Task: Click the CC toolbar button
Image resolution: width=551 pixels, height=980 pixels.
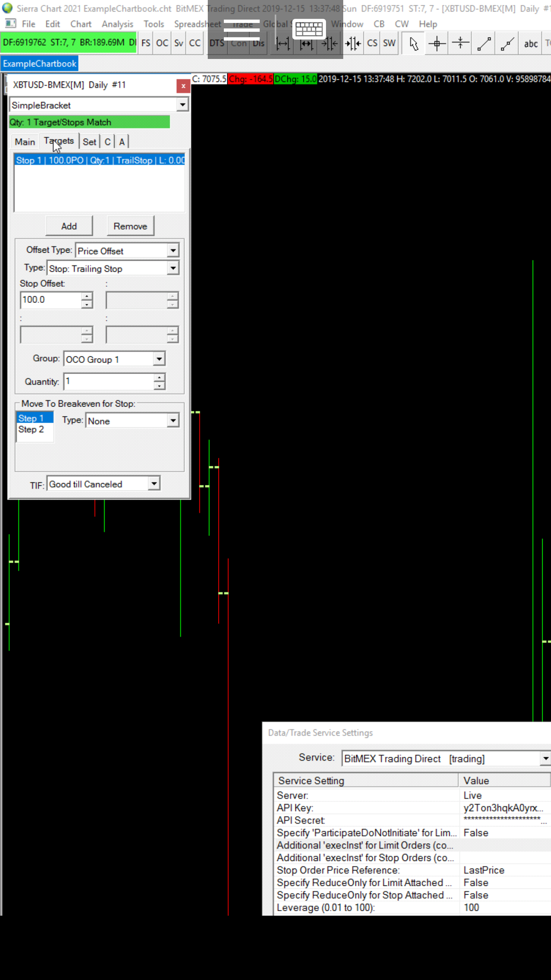Action: (195, 43)
